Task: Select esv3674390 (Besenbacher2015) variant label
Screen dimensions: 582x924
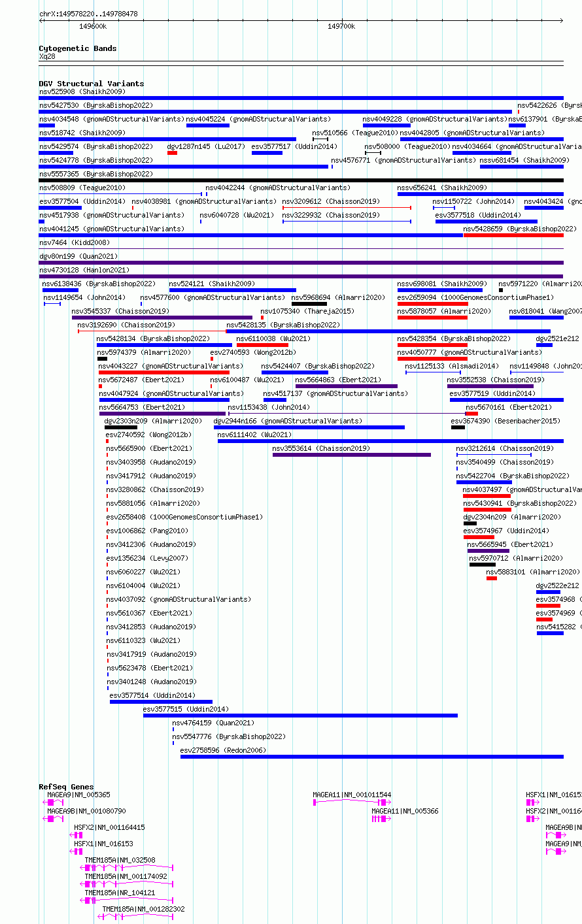Action: tap(505, 421)
